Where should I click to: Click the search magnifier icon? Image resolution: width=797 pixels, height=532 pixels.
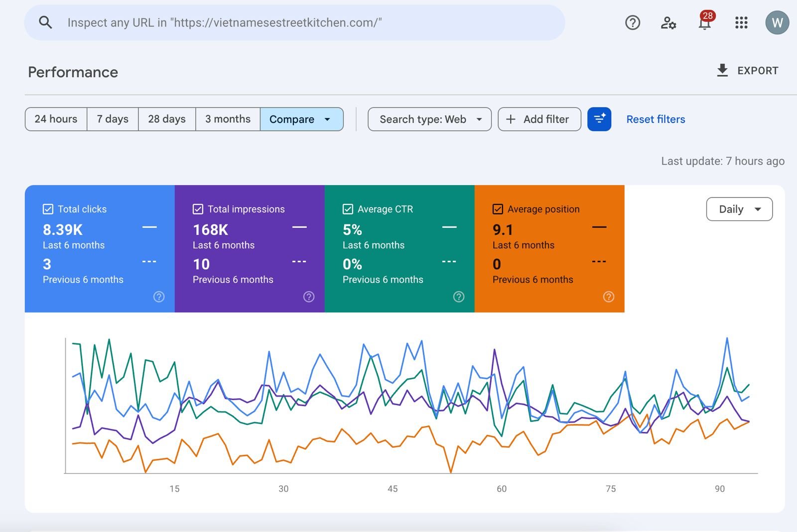[45, 22]
